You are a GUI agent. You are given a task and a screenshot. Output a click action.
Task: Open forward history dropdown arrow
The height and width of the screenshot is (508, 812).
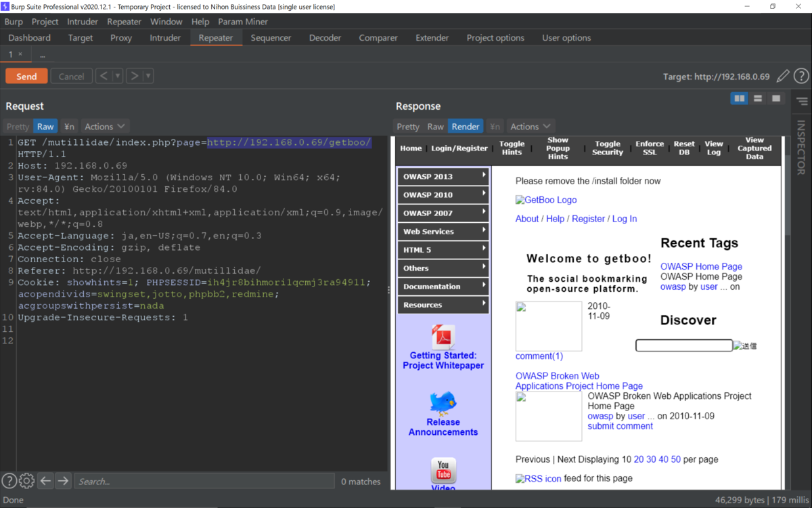pyautogui.click(x=148, y=76)
